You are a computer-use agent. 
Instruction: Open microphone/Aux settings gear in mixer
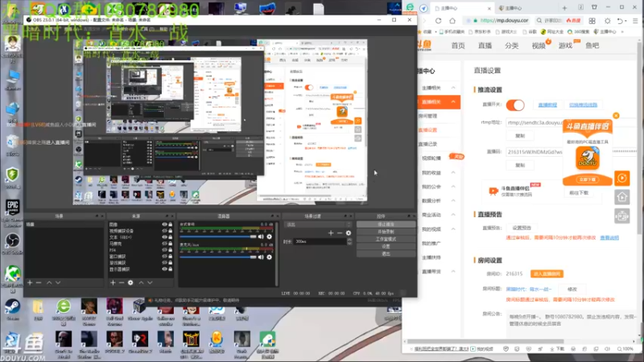[x=270, y=257]
